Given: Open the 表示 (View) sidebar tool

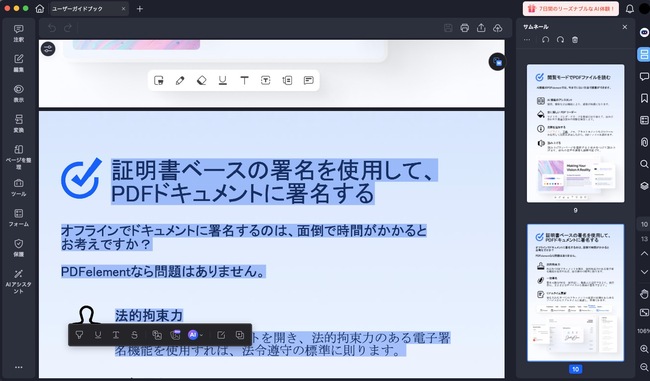Looking at the screenshot, I should (19, 93).
